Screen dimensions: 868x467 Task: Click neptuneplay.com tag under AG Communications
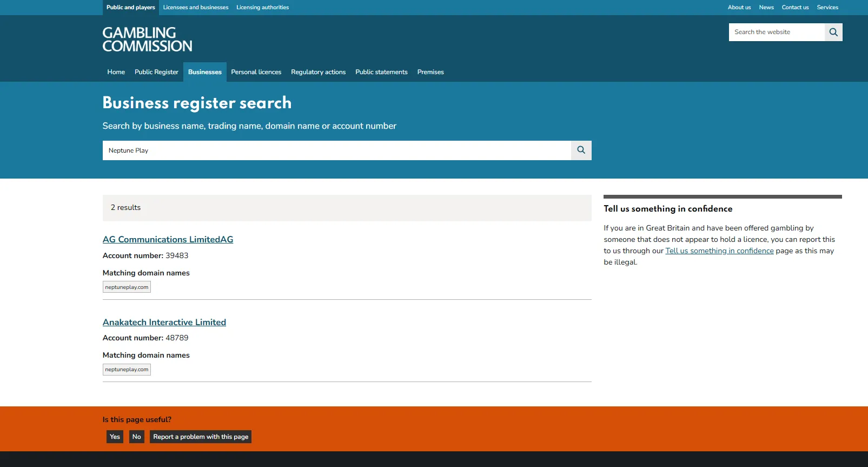pyautogui.click(x=127, y=287)
